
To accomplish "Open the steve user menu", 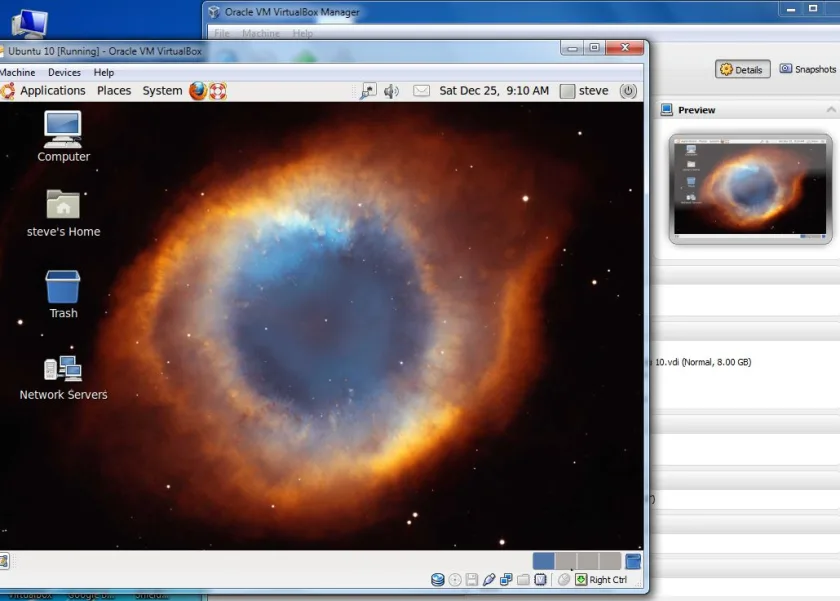I will click(x=584, y=91).
